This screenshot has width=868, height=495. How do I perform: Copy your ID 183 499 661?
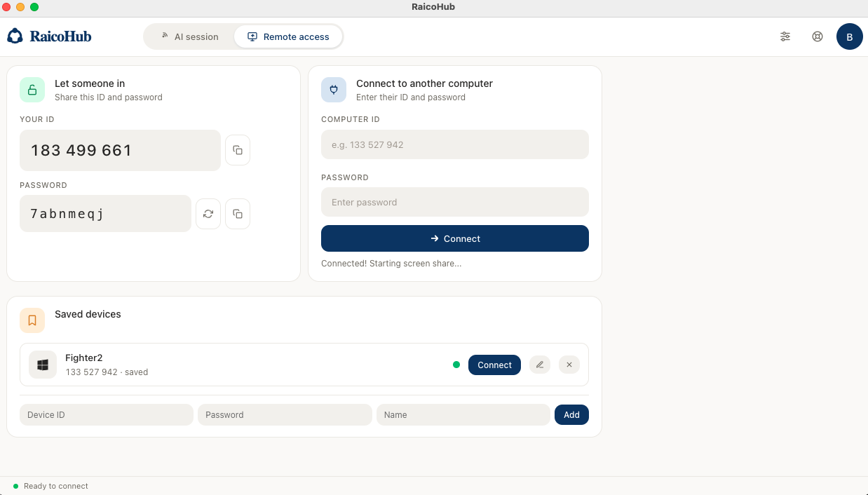[x=238, y=150]
